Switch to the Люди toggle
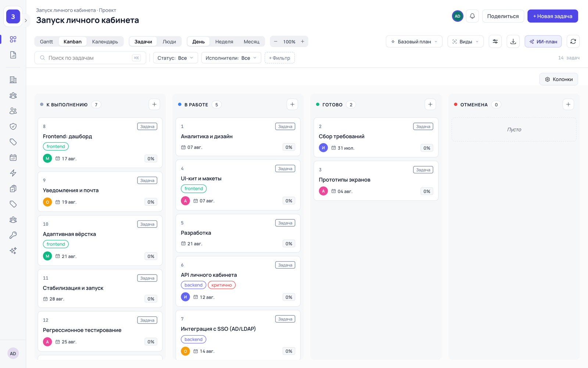 pos(169,42)
